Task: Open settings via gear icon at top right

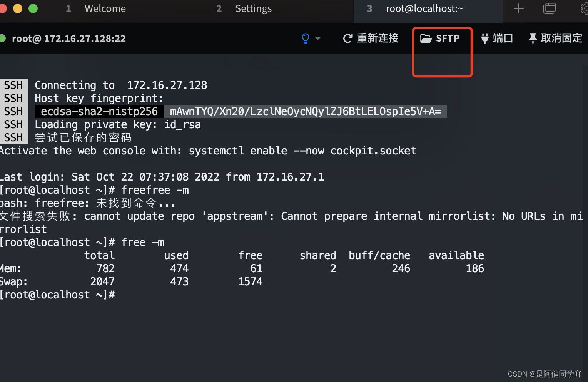Action: point(584,8)
